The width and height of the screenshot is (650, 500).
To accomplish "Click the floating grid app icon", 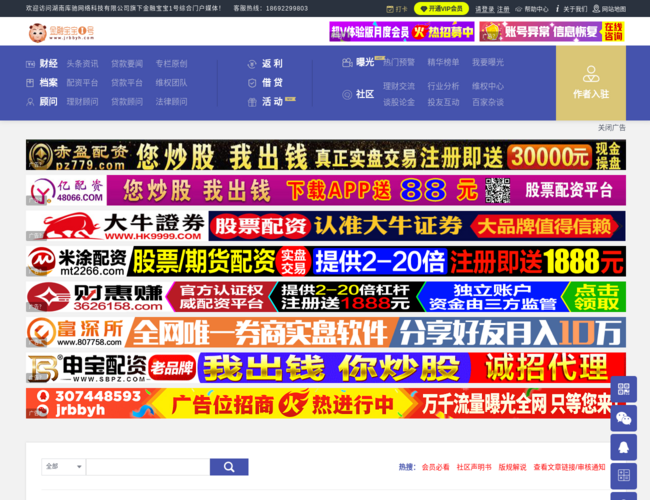I will [623, 475].
